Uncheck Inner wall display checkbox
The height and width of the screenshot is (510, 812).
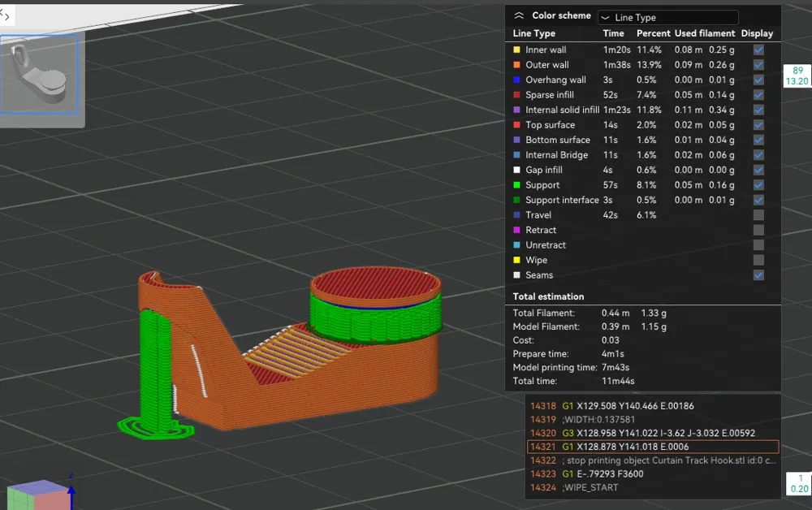tap(758, 50)
